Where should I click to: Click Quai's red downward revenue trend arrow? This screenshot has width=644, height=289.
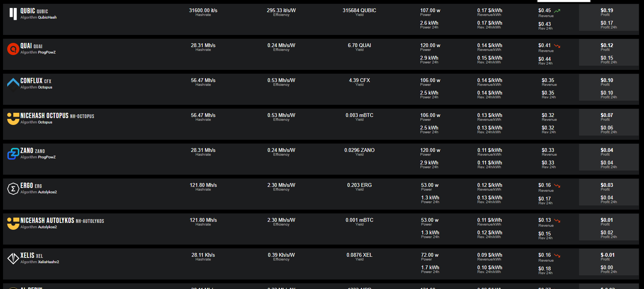tap(557, 46)
